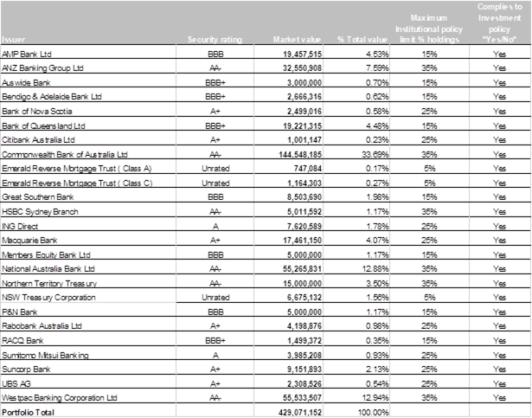
Task: Click the 33.69% total value cell
Action: click(375, 155)
